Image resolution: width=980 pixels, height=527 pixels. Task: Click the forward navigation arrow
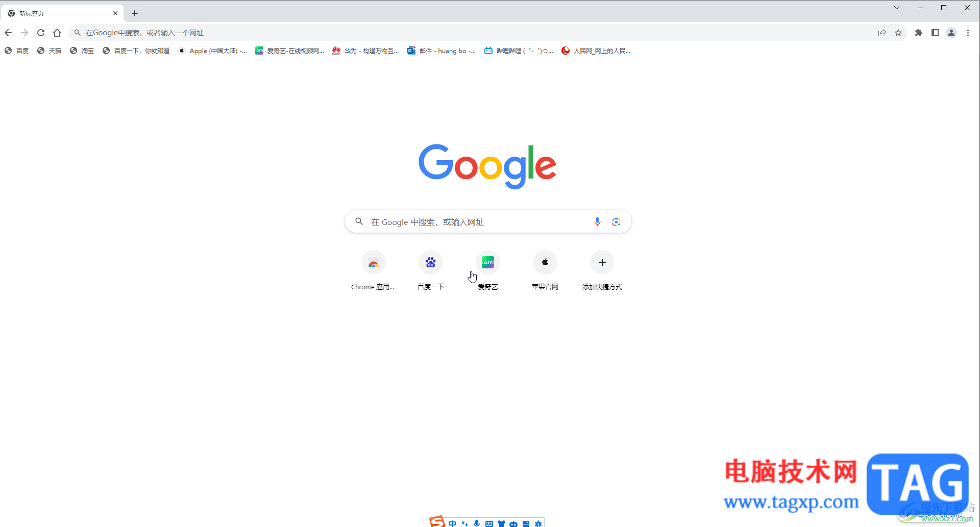(x=24, y=33)
